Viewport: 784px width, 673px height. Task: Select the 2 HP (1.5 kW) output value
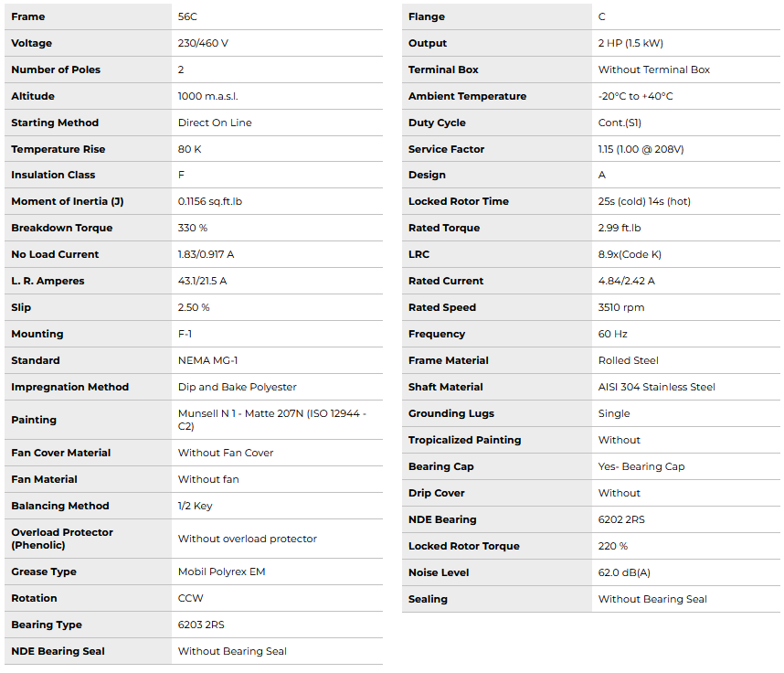coord(630,43)
